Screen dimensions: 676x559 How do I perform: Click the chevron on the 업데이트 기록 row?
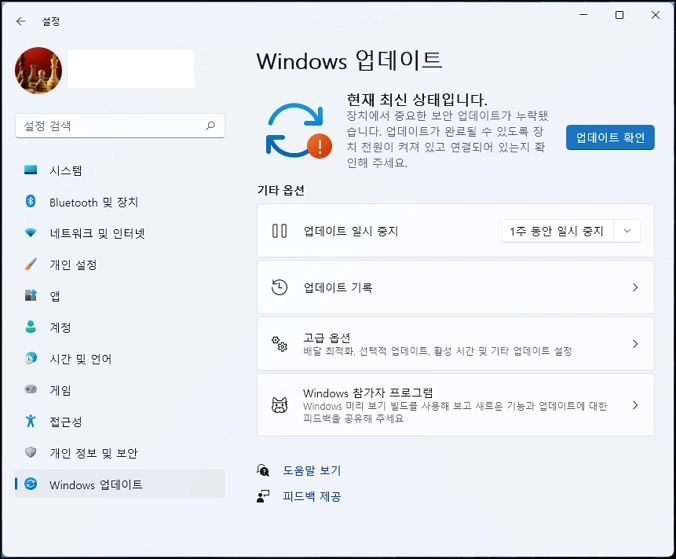click(635, 287)
